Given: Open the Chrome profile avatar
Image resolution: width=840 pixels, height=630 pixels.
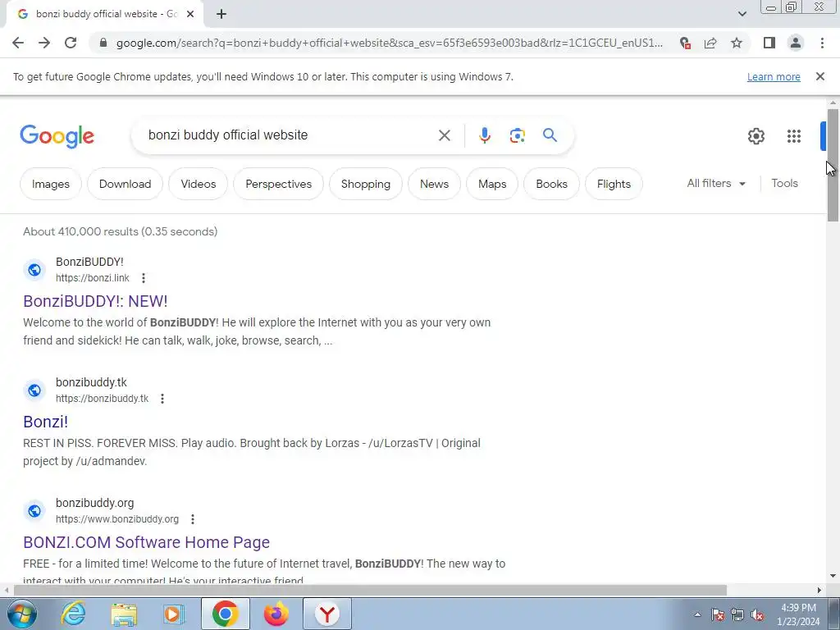Looking at the screenshot, I should click(796, 43).
